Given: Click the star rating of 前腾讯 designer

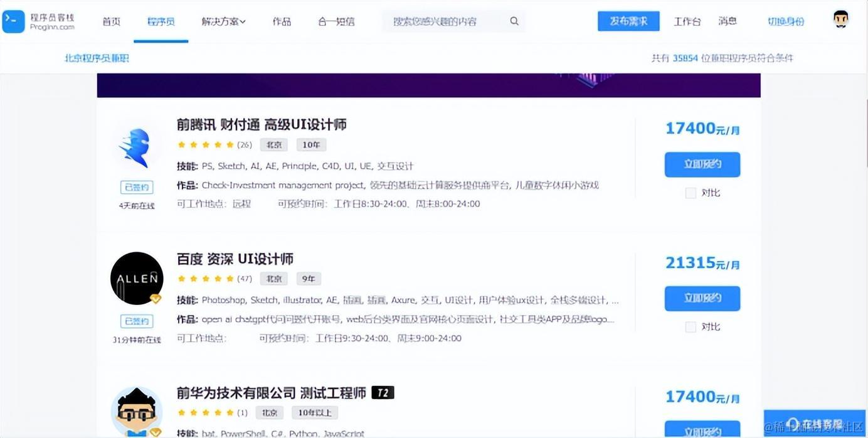Looking at the screenshot, I should 206,145.
